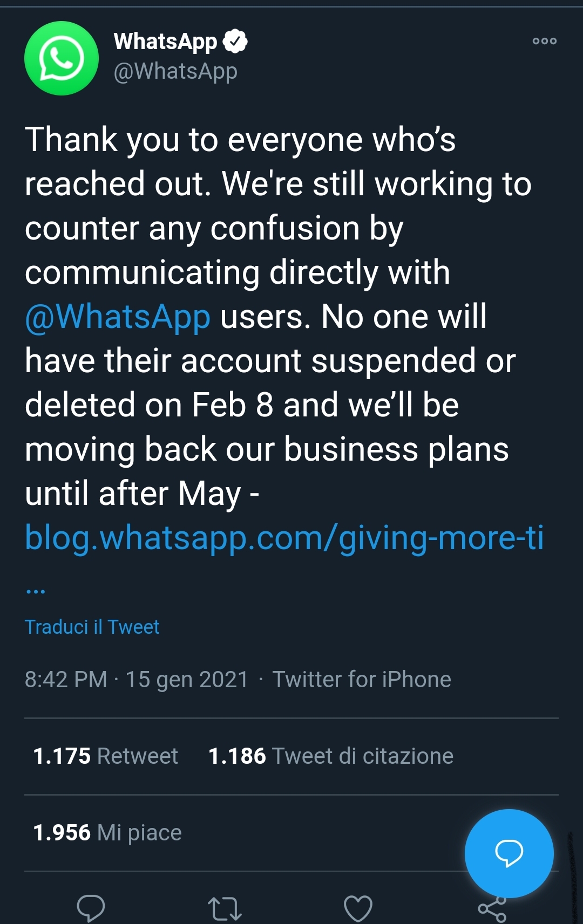Viewport: 583px width, 924px height.
Task: Tap the blue floating reply button
Action: tap(509, 853)
